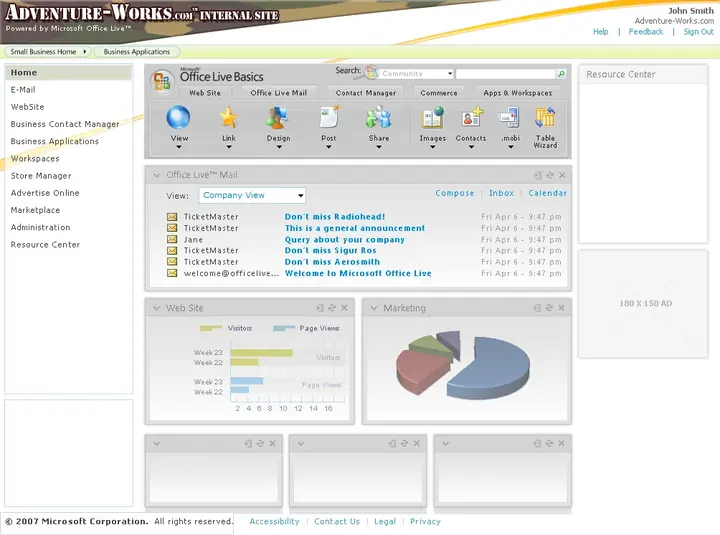Click the .mobi device icon

click(x=509, y=117)
